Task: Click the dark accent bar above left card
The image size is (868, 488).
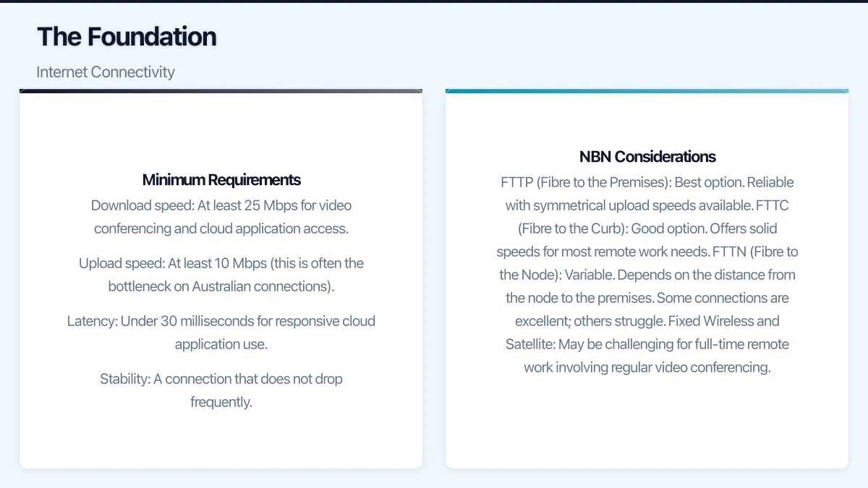Action: pyautogui.click(x=221, y=91)
